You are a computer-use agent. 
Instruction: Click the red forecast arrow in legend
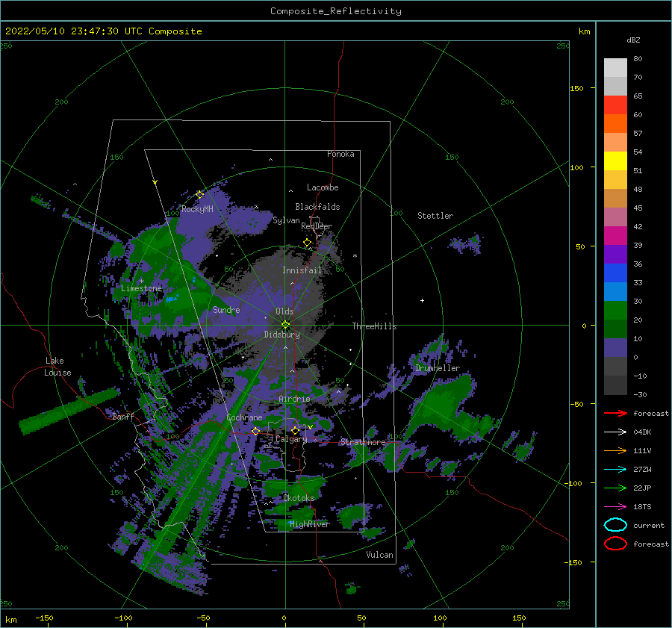coord(615,413)
